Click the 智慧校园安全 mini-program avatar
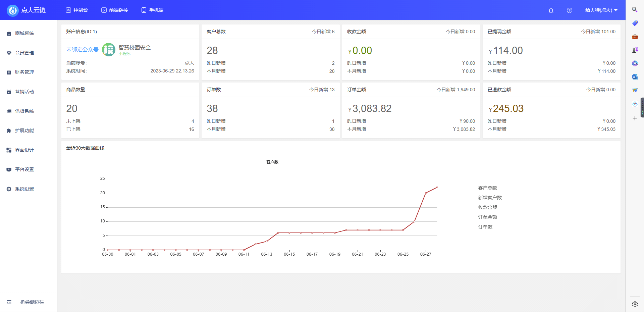The image size is (644, 312). click(x=109, y=50)
